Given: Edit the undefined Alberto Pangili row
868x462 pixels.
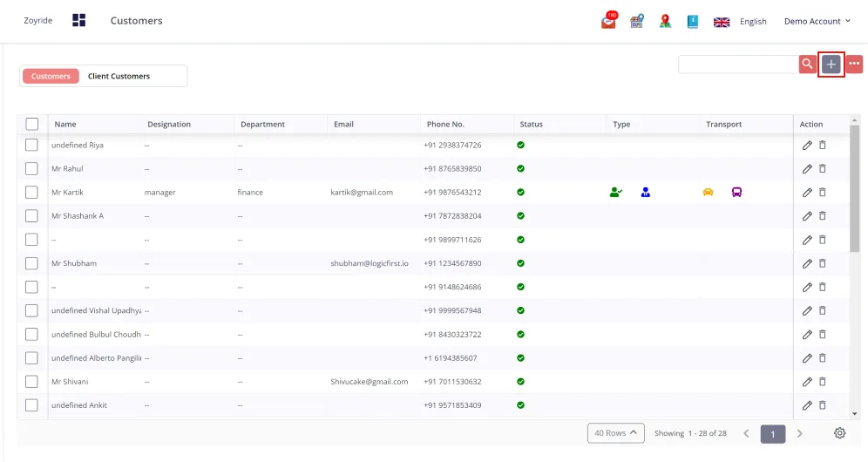Looking at the screenshot, I should coord(807,358).
